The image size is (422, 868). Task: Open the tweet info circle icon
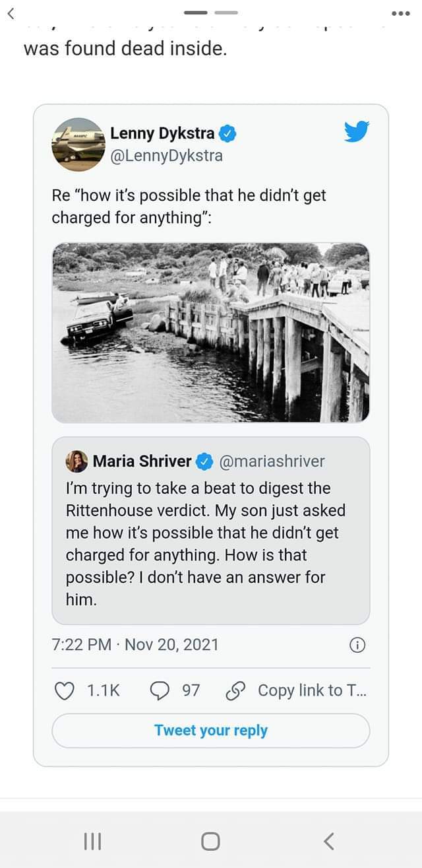coord(357,645)
